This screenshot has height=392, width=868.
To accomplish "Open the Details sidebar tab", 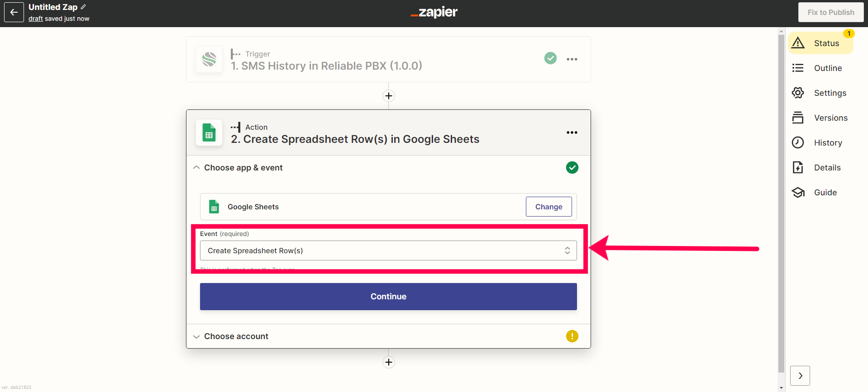I will [x=820, y=167].
